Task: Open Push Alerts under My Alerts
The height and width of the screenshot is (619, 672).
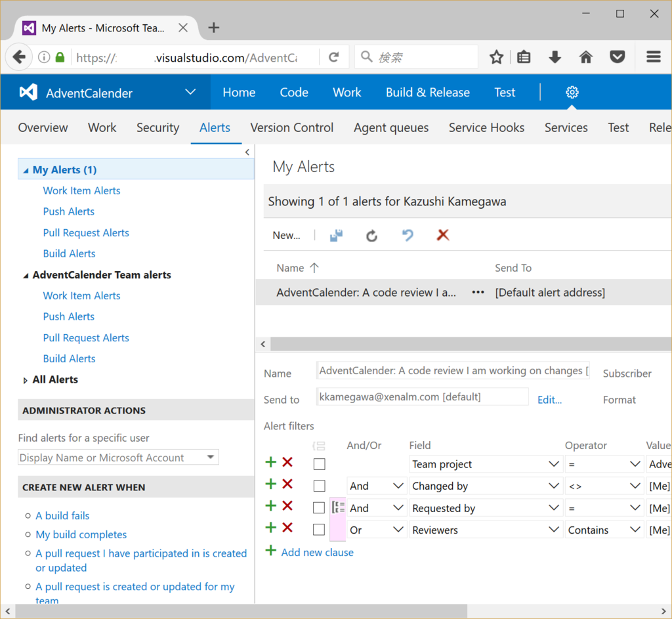Action: coord(68,212)
